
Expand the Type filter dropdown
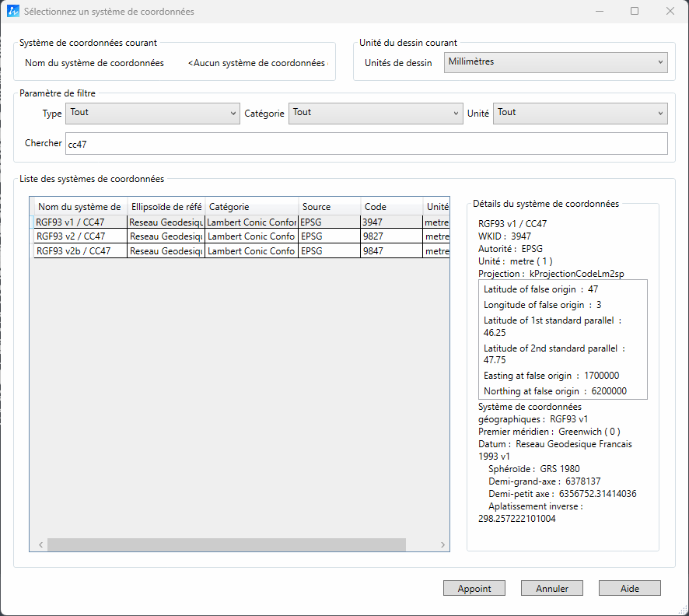[x=152, y=114]
